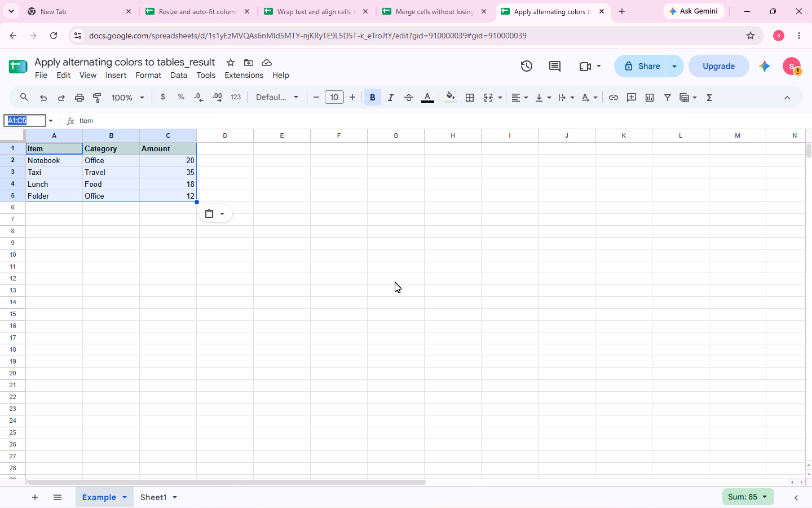Open version history clock icon
Screen dimensions: 812x508
pos(527,66)
